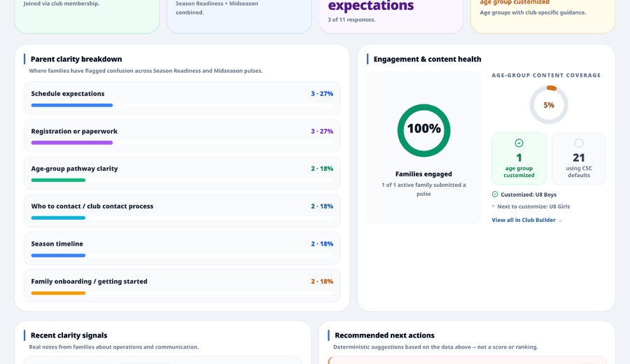Click the Parent clarity breakdown heading
Screen dimensions: 630x364
pyautogui.click(x=76, y=59)
